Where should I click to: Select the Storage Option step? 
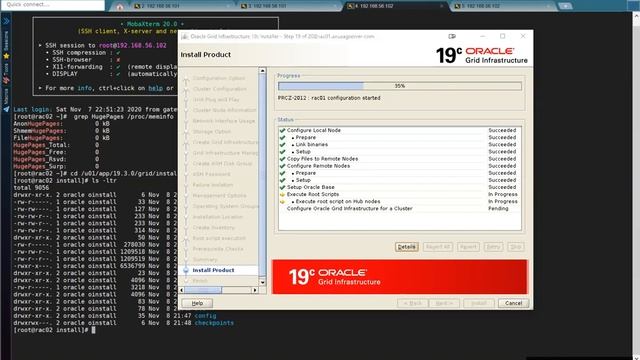[212, 131]
